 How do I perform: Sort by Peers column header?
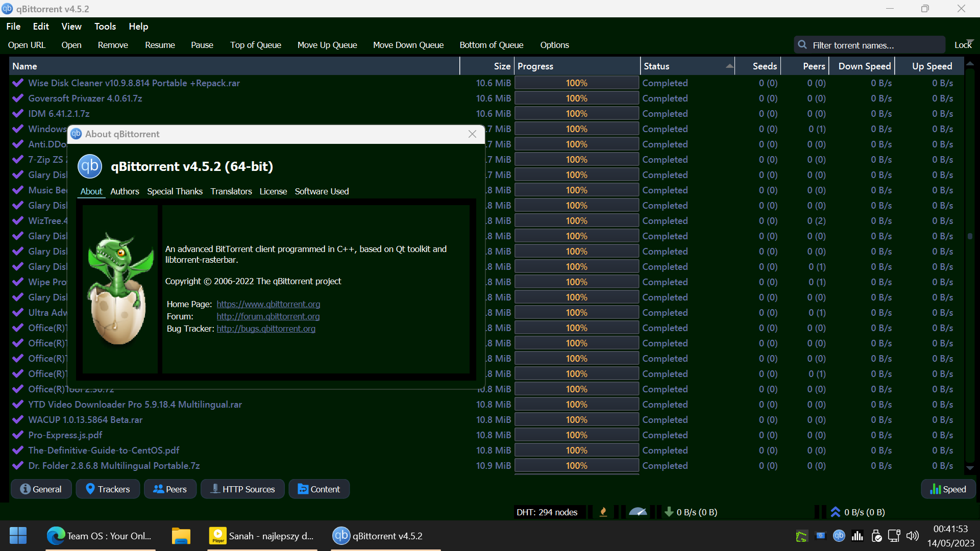tap(805, 66)
